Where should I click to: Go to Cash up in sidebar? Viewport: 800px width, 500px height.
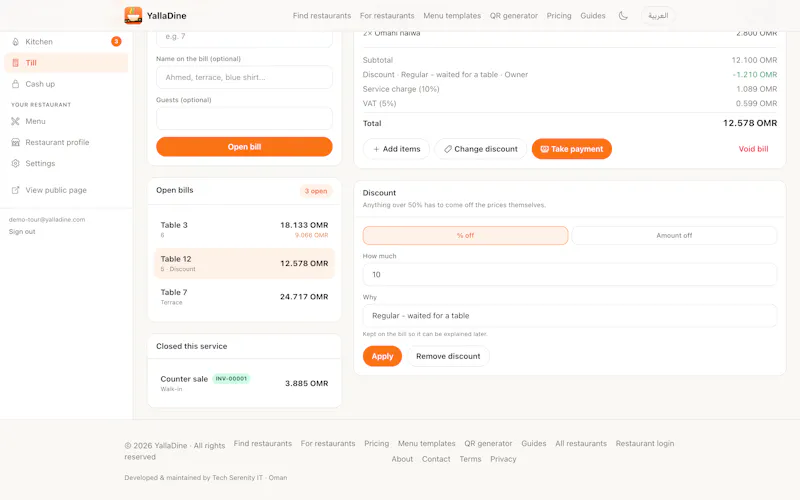(x=66, y=84)
